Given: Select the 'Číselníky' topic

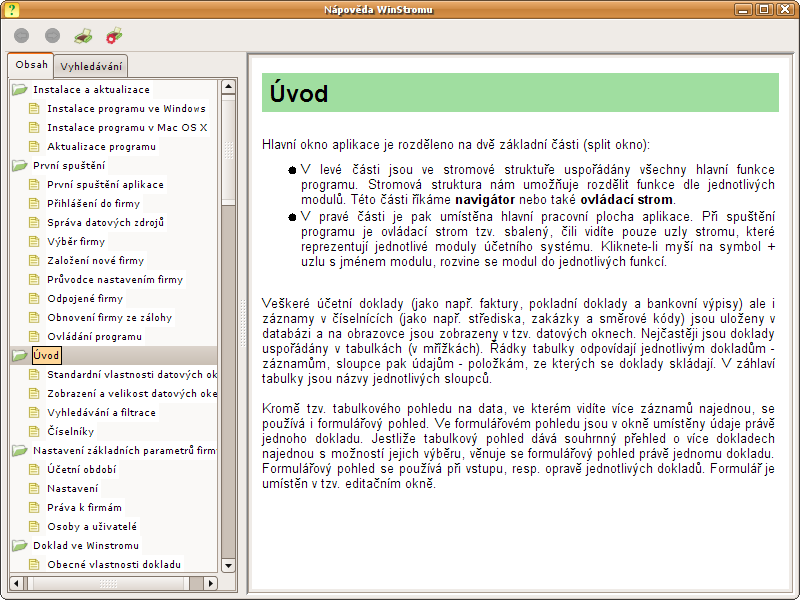Looking at the screenshot, I should click(70, 432).
